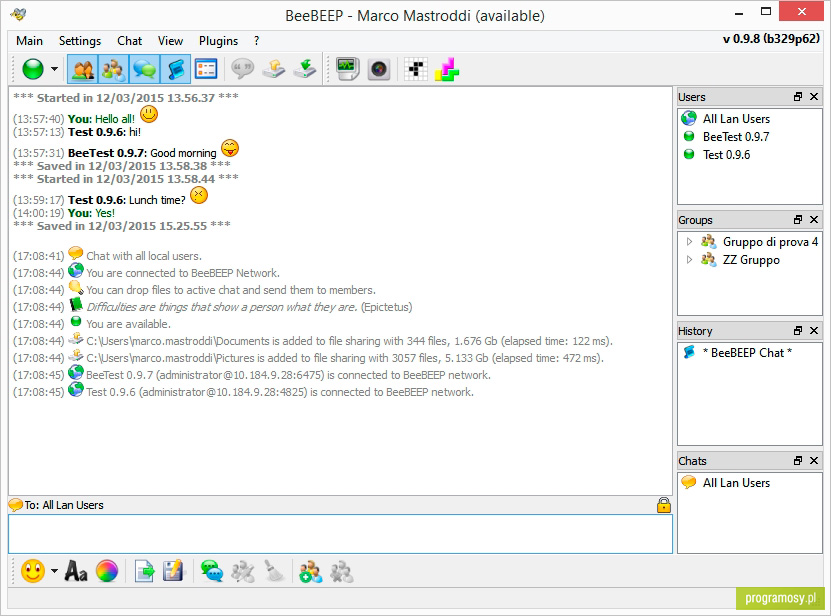Focus the message input box

(340, 534)
